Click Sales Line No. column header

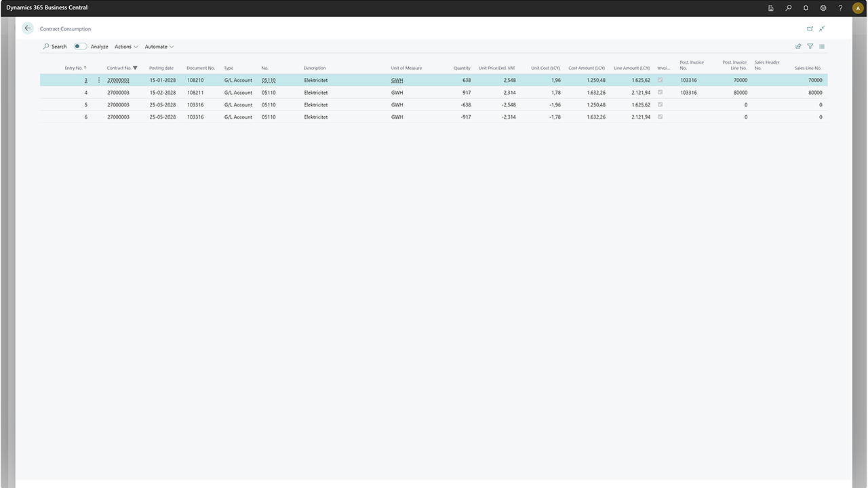(808, 68)
